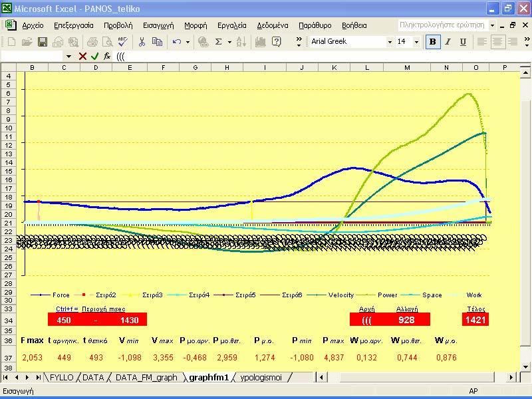Toggle align left
This screenshot has width=532, height=399.
pyautogui.click(x=481, y=42)
